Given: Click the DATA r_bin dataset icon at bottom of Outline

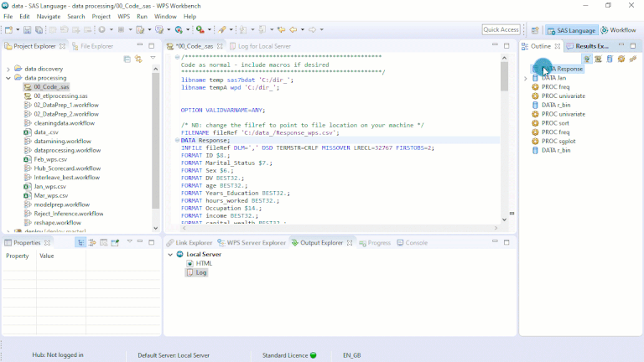Looking at the screenshot, I should (535, 150).
